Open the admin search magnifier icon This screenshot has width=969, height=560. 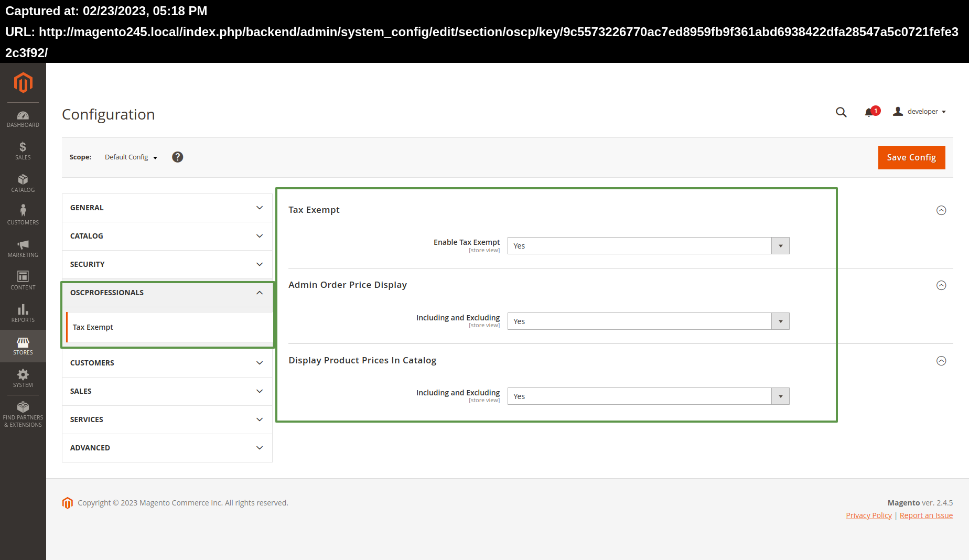coord(841,112)
